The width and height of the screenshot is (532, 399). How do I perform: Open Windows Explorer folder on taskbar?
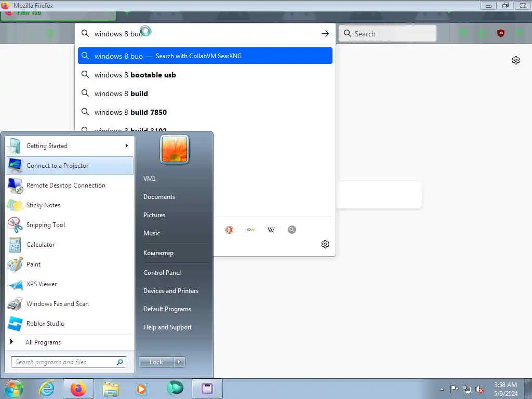(x=111, y=389)
